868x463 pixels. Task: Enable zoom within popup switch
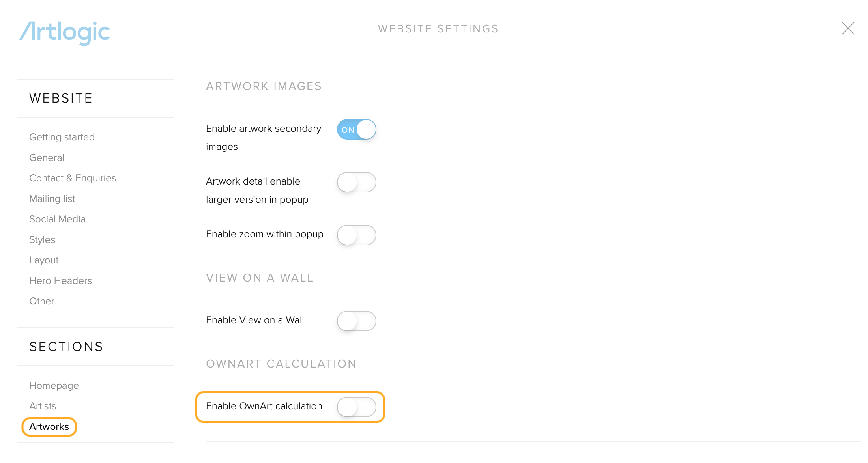[x=356, y=235]
